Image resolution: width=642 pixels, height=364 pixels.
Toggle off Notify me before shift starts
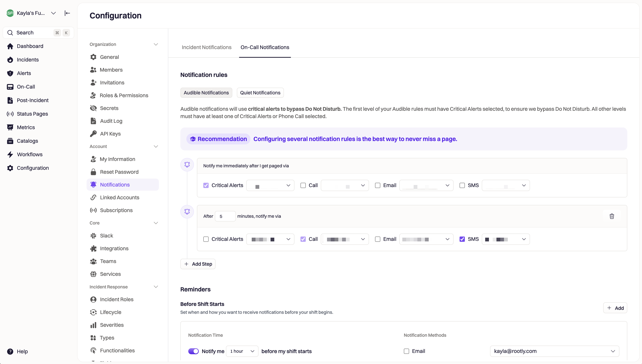point(194,351)
